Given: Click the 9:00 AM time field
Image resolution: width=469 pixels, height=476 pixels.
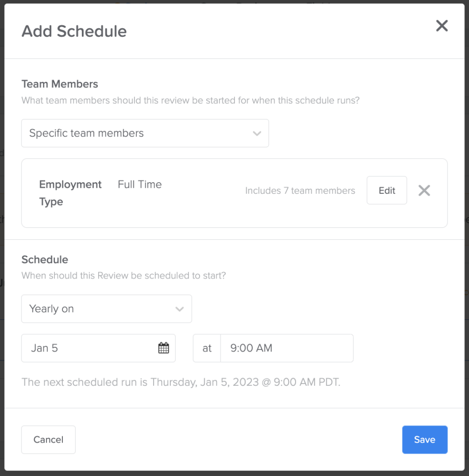Looking at the screenshot, I should point(287,348).
